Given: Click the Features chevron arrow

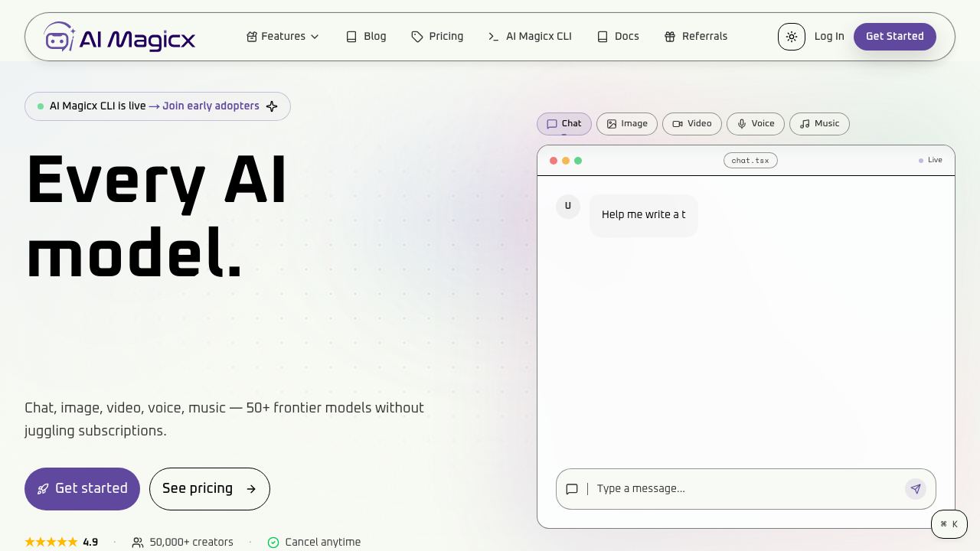Looking at the screenshot, I should 314,37.
